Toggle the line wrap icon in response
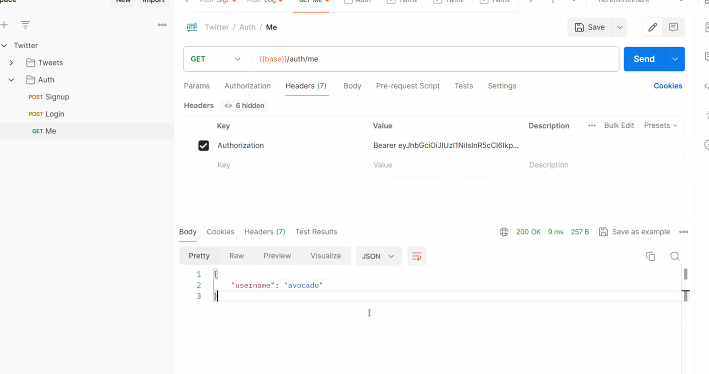 point(417,256)
